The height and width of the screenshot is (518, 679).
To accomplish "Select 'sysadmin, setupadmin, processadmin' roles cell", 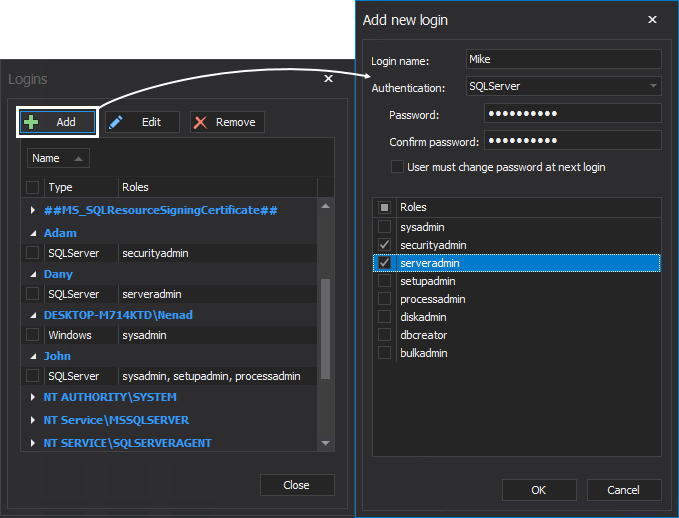I will 218,376.
